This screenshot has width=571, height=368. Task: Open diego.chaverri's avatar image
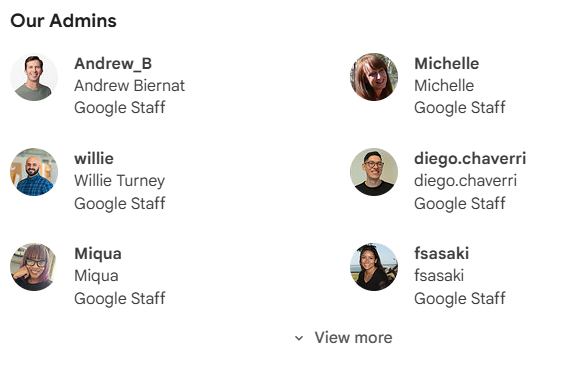click(374, 172)
